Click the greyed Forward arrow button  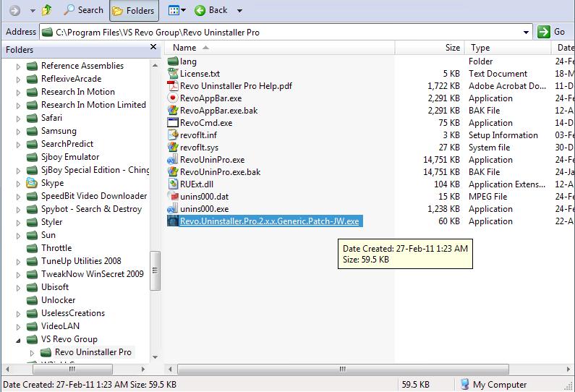click(14, 11)
